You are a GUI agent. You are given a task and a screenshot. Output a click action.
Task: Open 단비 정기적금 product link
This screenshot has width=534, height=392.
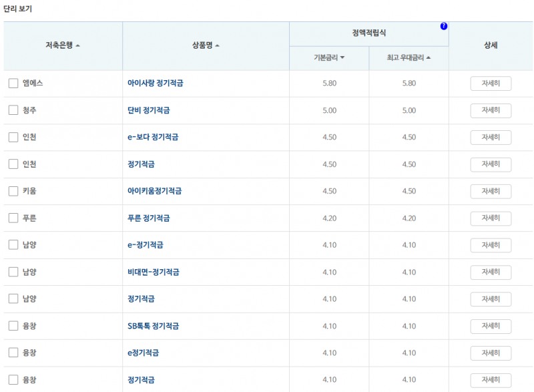148,110
